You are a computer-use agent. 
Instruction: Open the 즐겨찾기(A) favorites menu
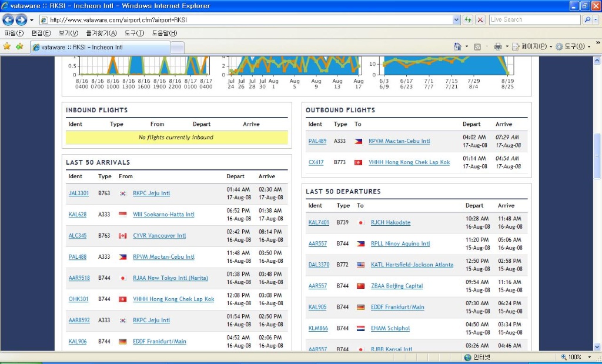coord(101,33)
